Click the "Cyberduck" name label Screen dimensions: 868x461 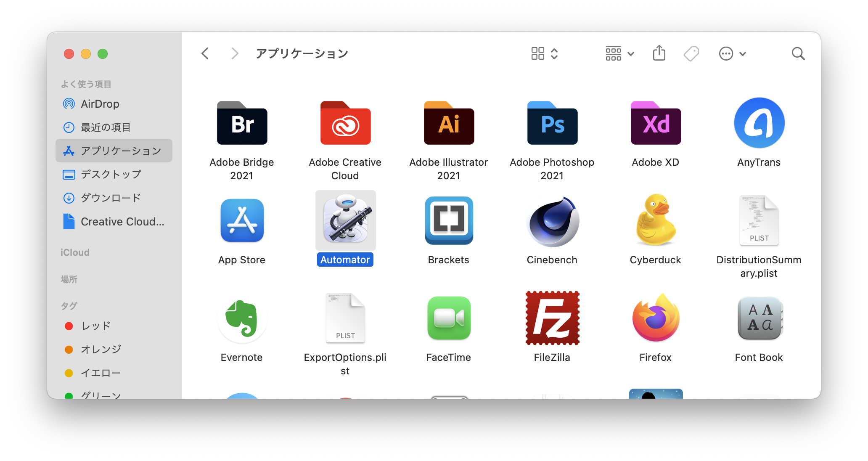point(656,260)
